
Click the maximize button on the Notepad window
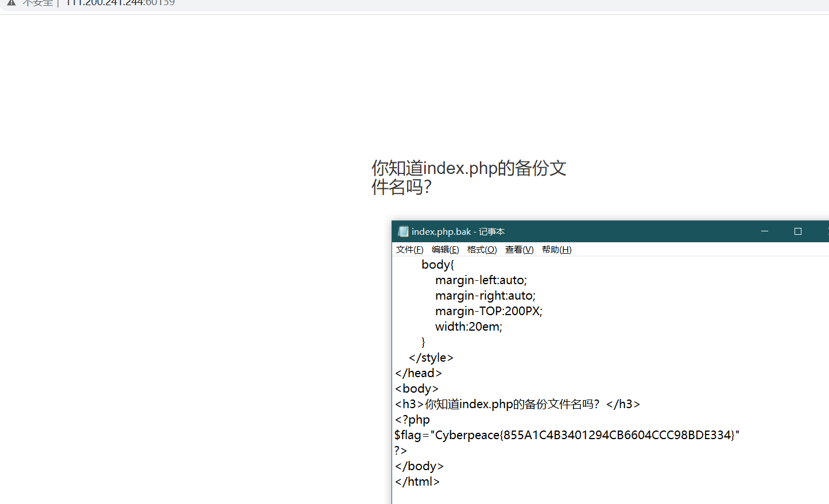(x=797, y=231)
